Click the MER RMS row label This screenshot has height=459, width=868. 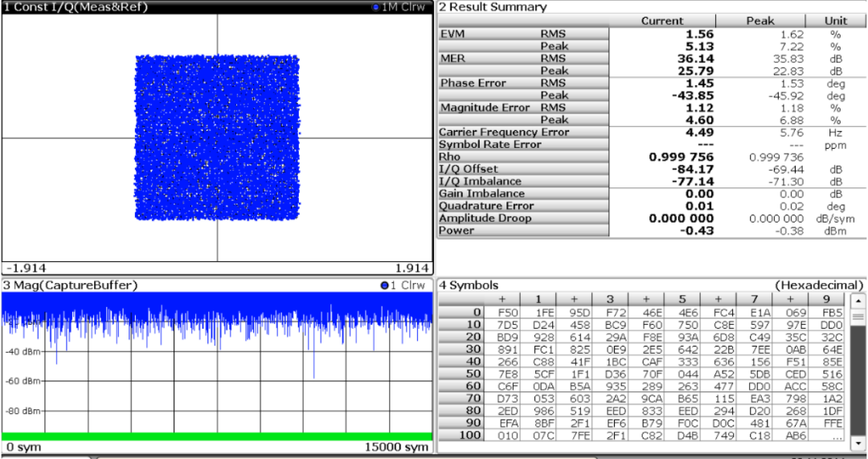[524, 58]
